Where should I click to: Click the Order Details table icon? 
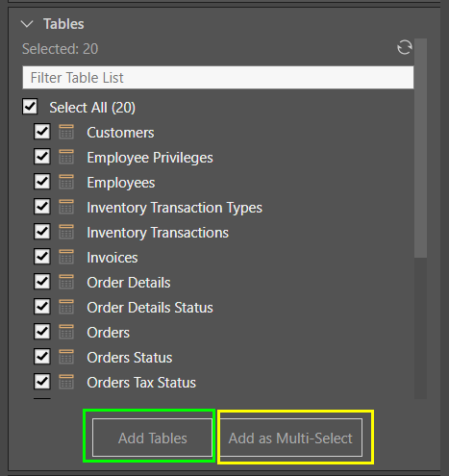[x=66, y=282]
